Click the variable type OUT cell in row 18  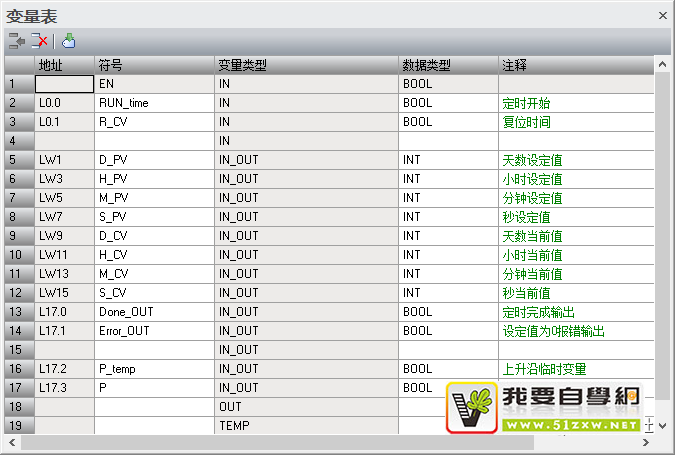306,407
